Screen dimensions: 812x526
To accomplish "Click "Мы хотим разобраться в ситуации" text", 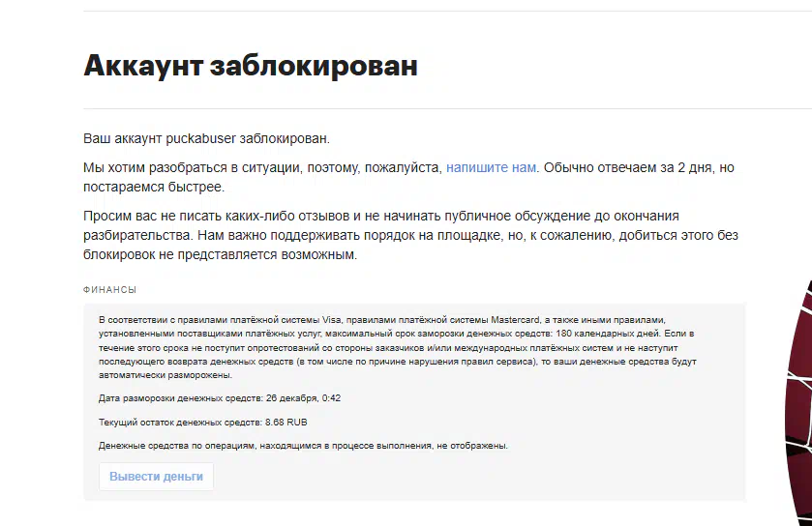I will tap(194, 167).
